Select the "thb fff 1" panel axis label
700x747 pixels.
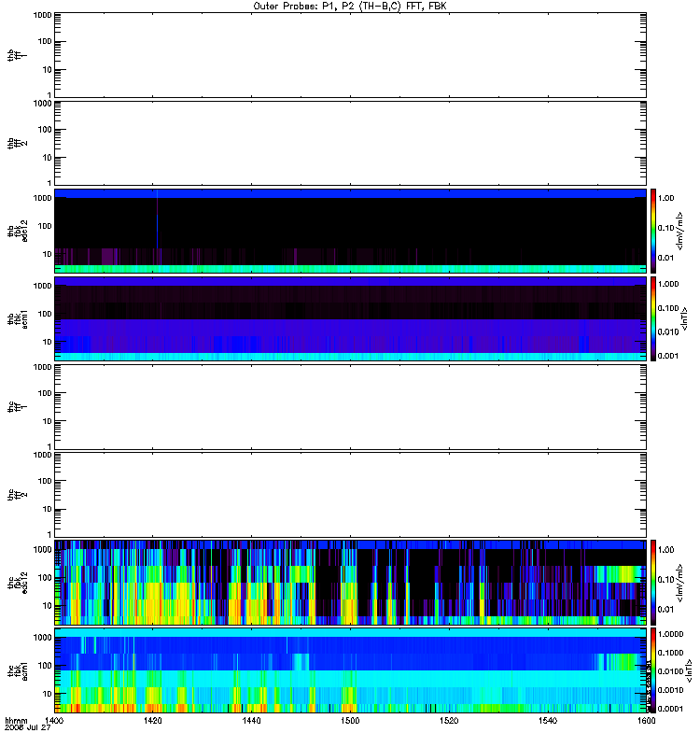(x=17, y=55)
